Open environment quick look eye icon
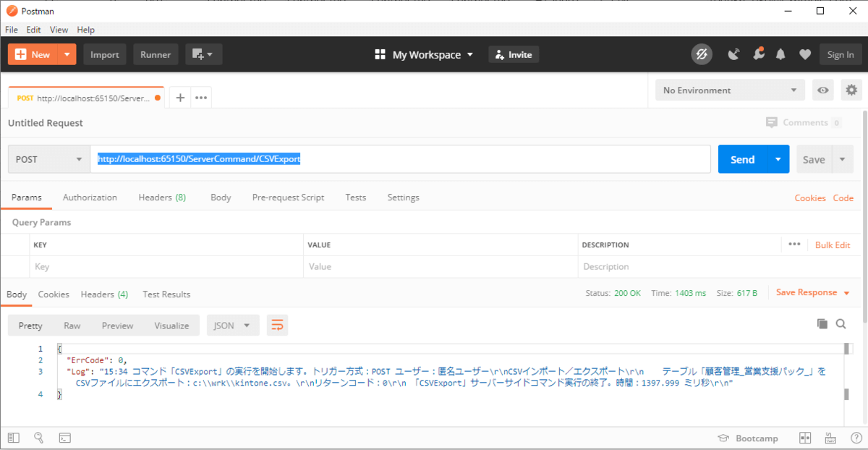 point(822,90)
